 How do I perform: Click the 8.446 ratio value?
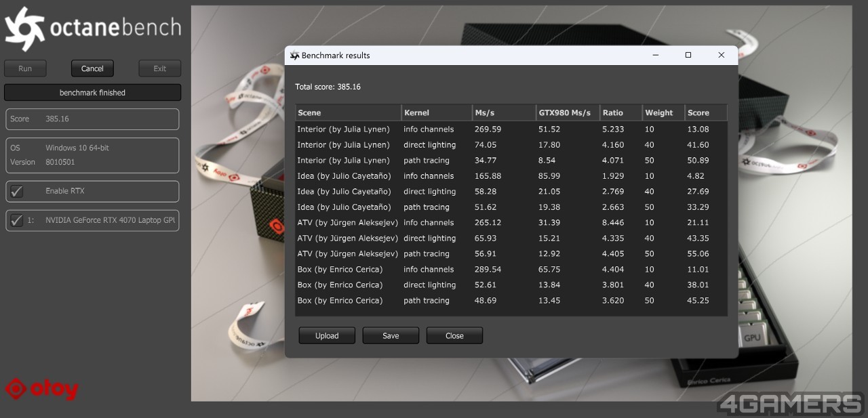(613, 222)
